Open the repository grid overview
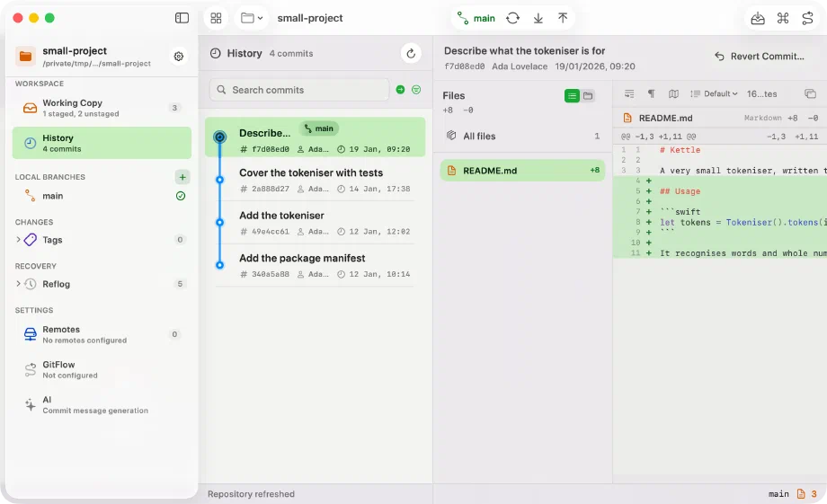The image size is (827, 504). (x=216, y=18)
